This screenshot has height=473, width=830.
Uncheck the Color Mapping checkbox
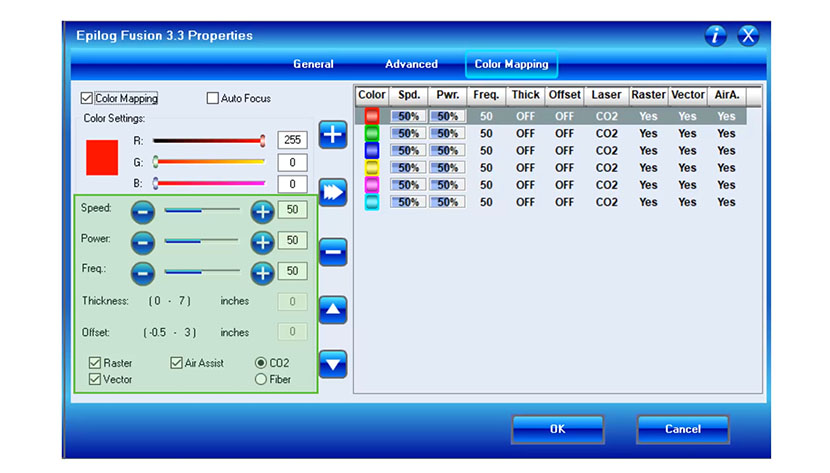pyautogui.click(x=87, y=99)
